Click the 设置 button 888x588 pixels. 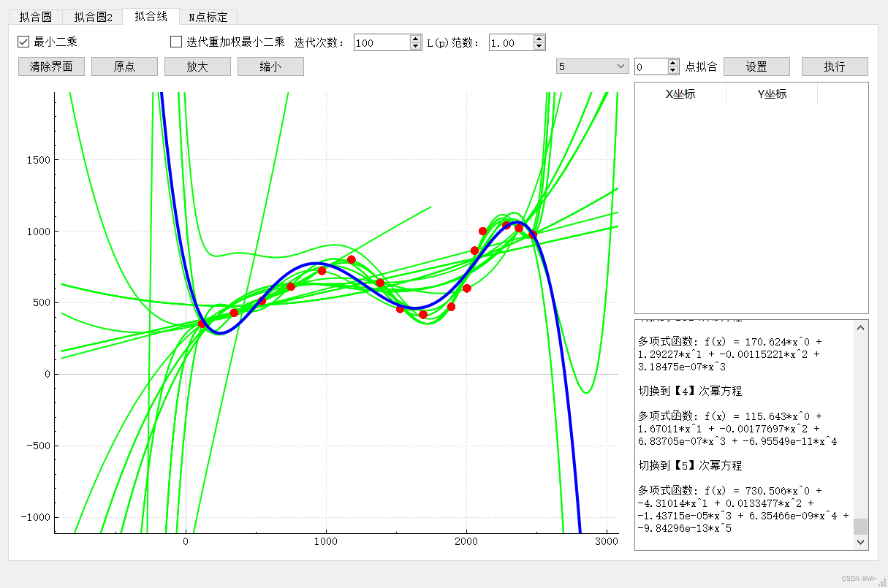[x=756, y=66]
